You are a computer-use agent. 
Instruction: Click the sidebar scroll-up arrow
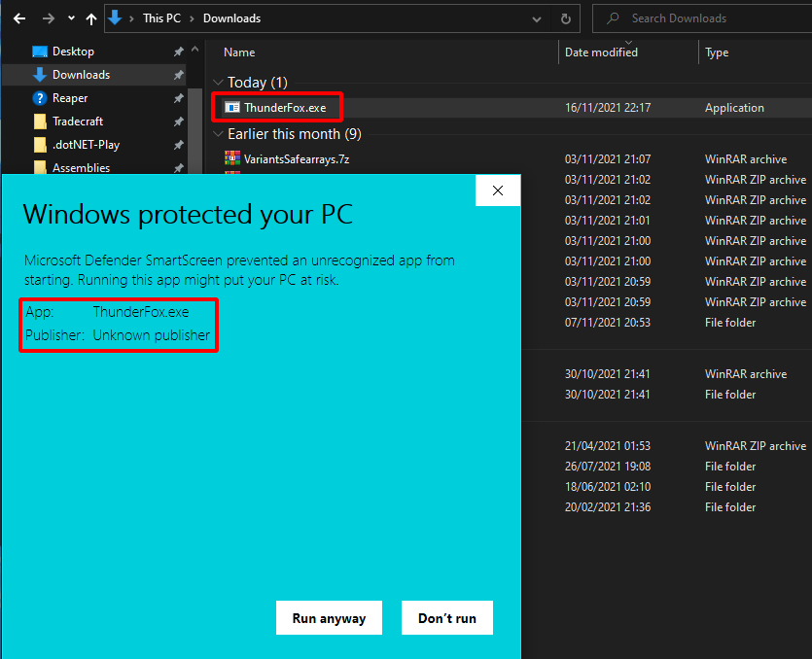[194, 50]
